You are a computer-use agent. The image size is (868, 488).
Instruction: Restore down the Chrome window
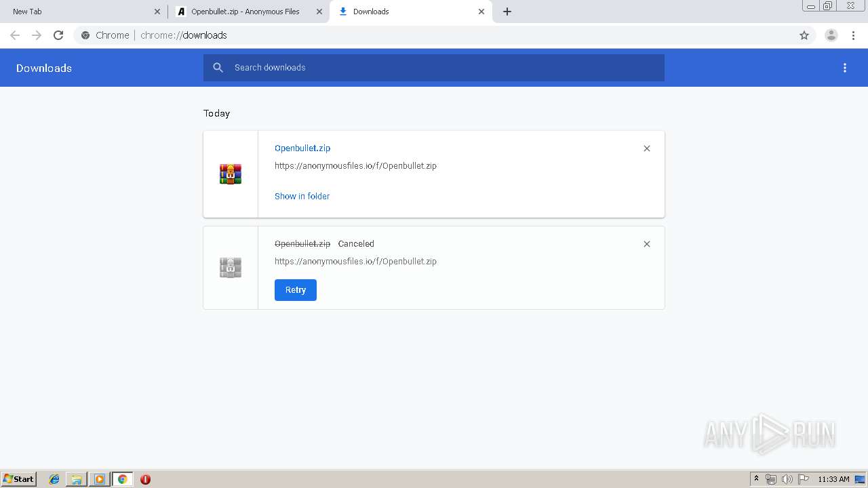828,6
